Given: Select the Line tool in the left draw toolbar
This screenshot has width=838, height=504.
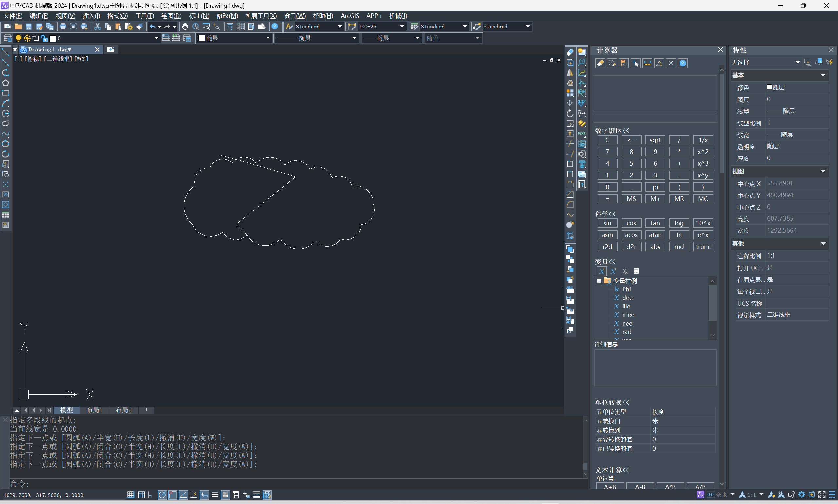Looking at the screenshot, I should click(6, 52).
